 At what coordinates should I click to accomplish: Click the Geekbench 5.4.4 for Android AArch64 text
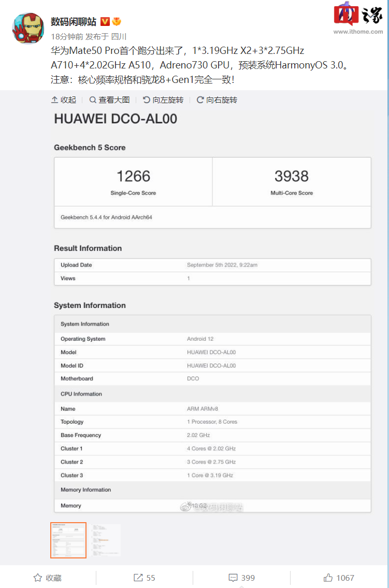tap(106, 217)
